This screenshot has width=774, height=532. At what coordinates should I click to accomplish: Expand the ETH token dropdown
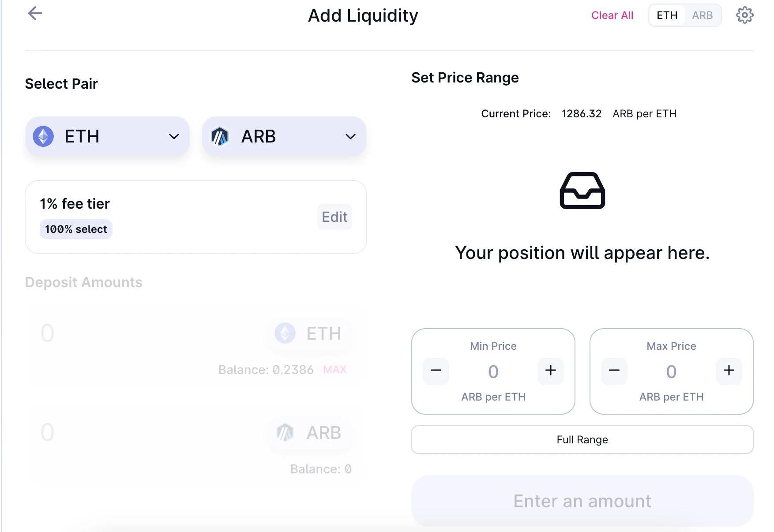174,137
